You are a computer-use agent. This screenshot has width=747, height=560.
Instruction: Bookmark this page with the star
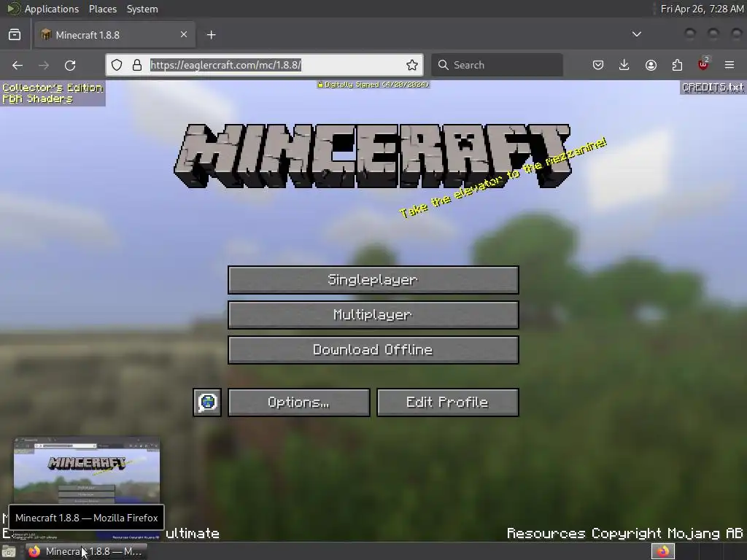pyautogui.click(x=412, y=65)
